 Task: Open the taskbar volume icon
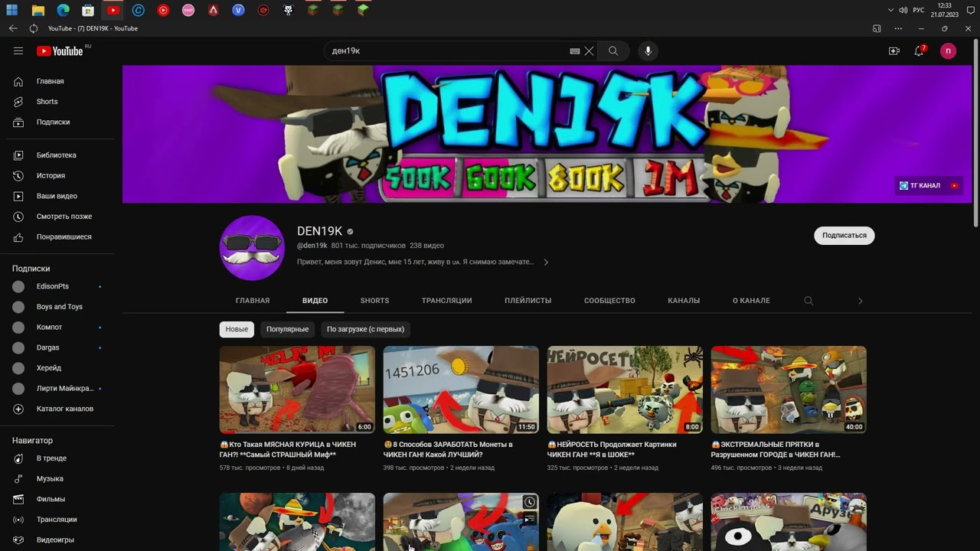pyautogui.click(x=903, y=10)
